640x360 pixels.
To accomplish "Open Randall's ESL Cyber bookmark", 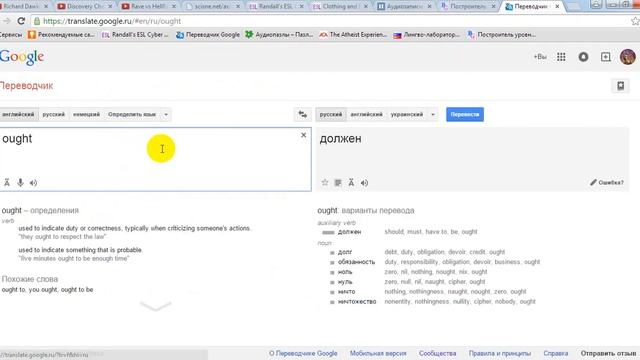I will [x=135, y=35].
